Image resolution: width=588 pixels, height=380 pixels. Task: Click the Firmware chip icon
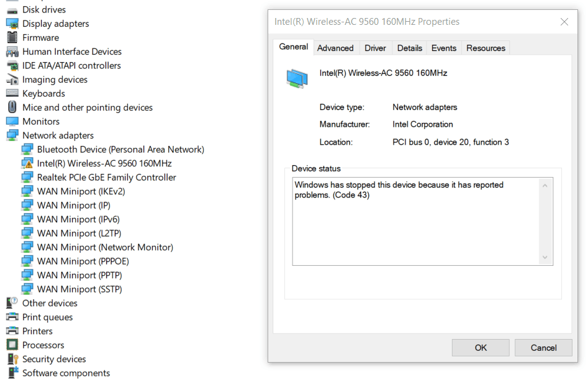pos(12,37)
